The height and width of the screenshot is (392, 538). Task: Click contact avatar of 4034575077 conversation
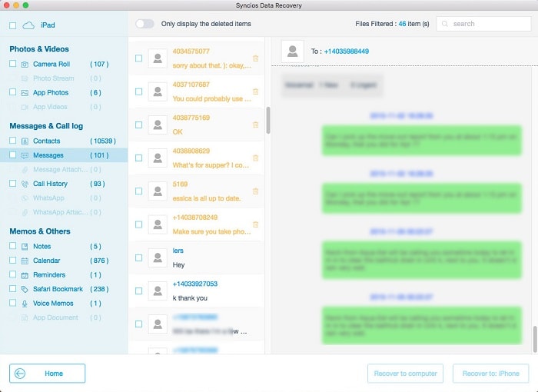158,58
